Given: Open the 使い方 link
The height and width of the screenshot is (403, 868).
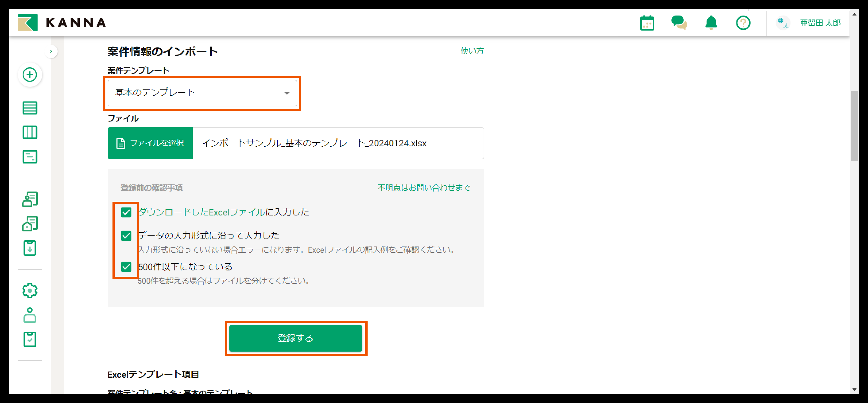Looking at the screenshot, I should [x=472, y=51].
